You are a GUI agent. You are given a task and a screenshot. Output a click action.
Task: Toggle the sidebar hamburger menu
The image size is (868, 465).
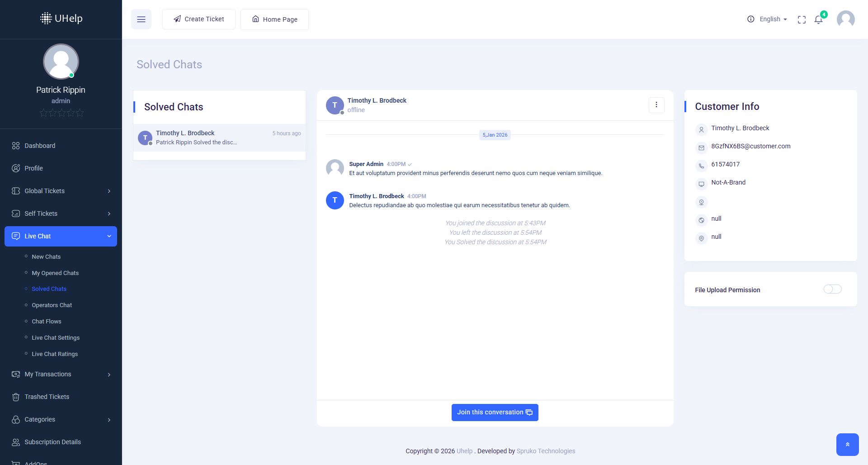point(141,19)
